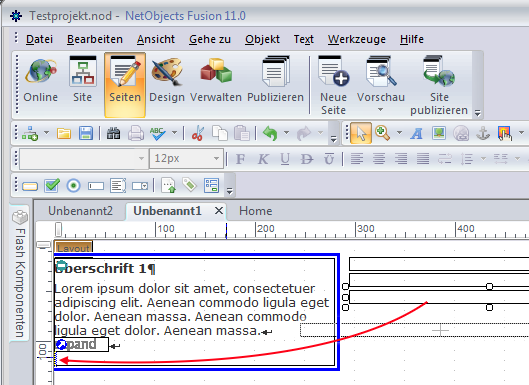The image size is (529, 385).
Task: Click the Site publizieren button
Action: 439,85
